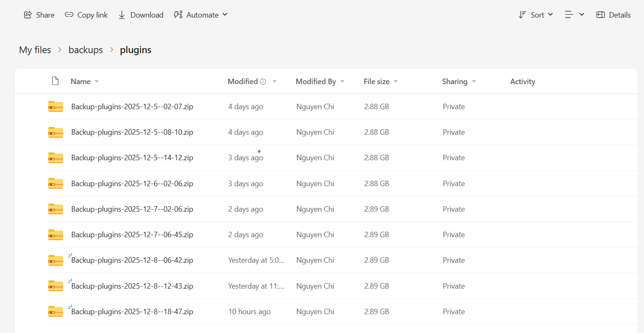
Task: Click Private sharing status of Backup-plugins-2025-12-8--12-43.zip
Action: 454,286
